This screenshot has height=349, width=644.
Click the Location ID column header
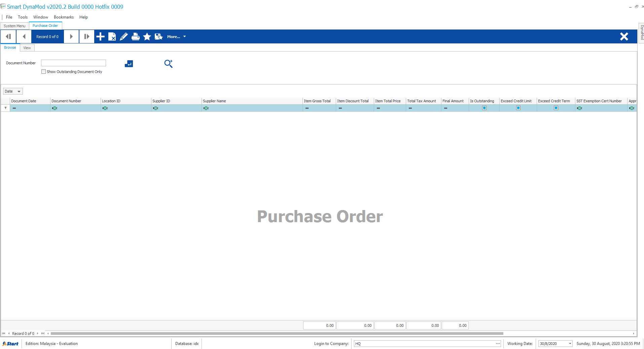pyautogui.click(x=126, y=101)
